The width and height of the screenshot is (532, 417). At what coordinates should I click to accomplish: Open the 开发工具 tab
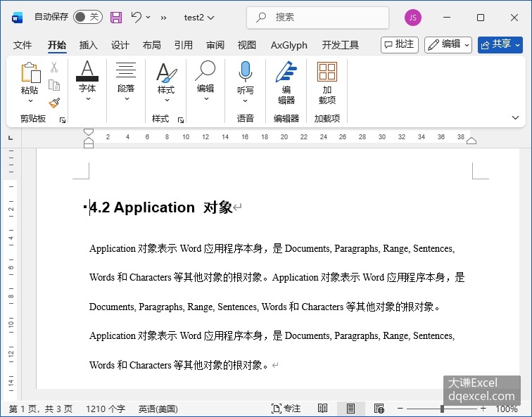(341, 45)
